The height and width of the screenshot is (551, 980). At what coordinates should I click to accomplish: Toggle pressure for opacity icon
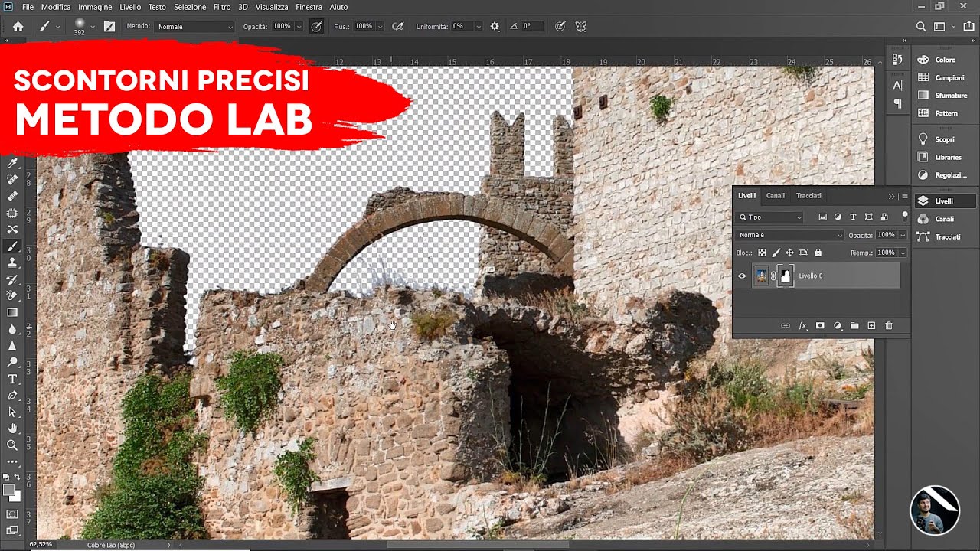click(316, 26)
